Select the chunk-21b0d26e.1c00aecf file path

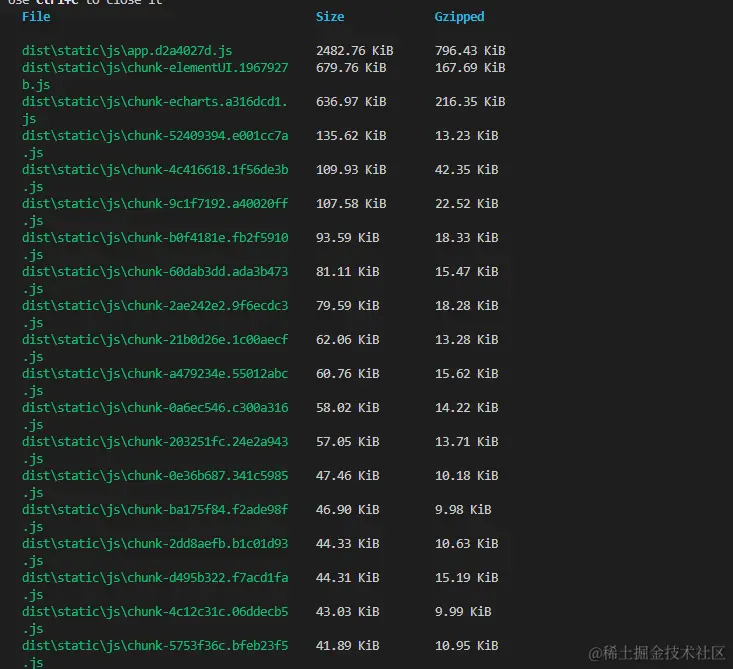pos(155,340)
